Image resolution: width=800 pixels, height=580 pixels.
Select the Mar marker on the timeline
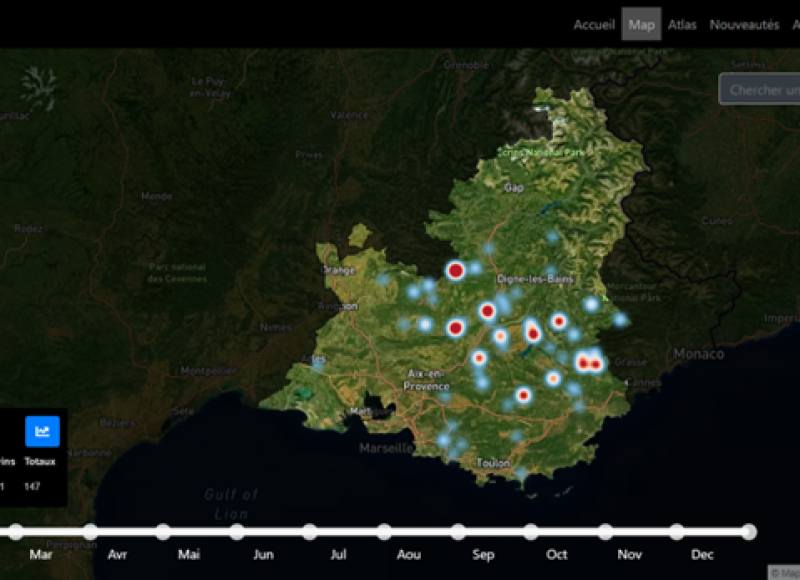point(16,532)
